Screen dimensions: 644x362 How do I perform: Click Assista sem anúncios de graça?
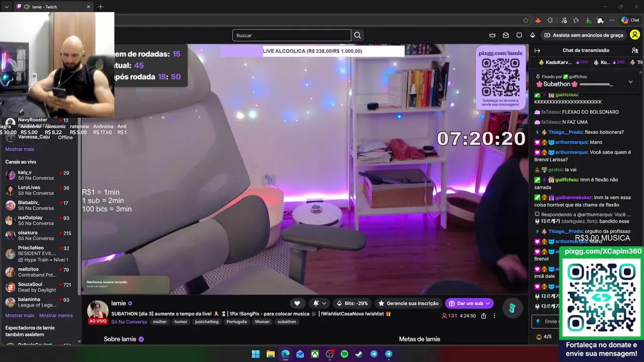click(584, 35)
